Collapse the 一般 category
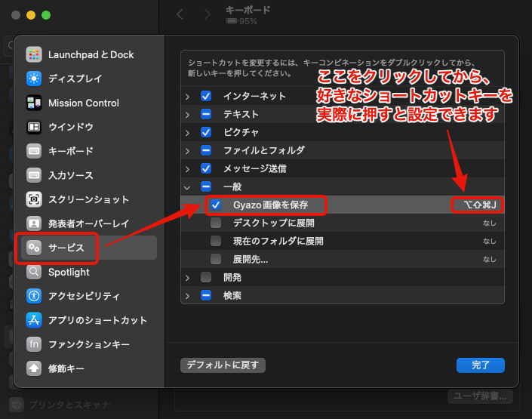532x419 pixels. (188, 186)
